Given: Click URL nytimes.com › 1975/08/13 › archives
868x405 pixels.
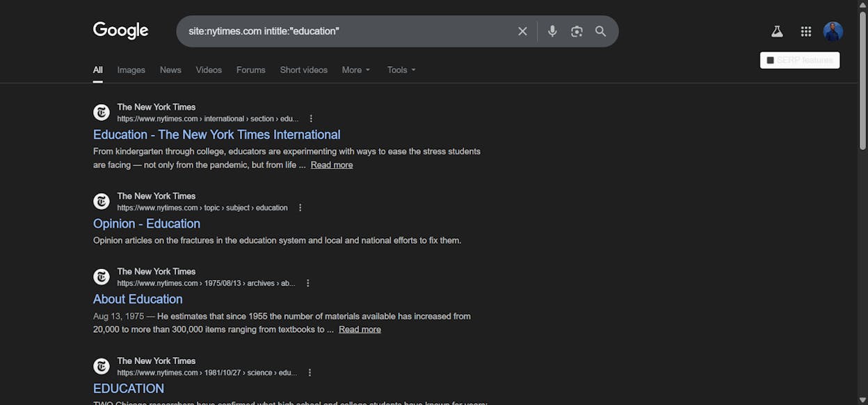Looking at the screenshot, I should click(207, 283).
